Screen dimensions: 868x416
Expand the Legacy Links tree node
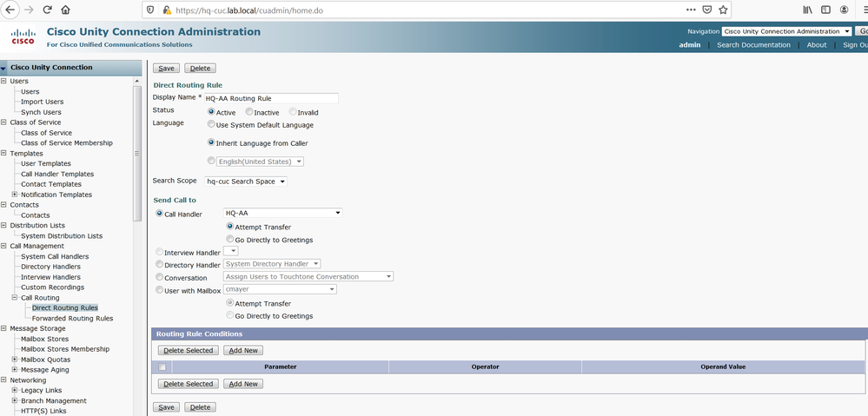tap(15, 391)
